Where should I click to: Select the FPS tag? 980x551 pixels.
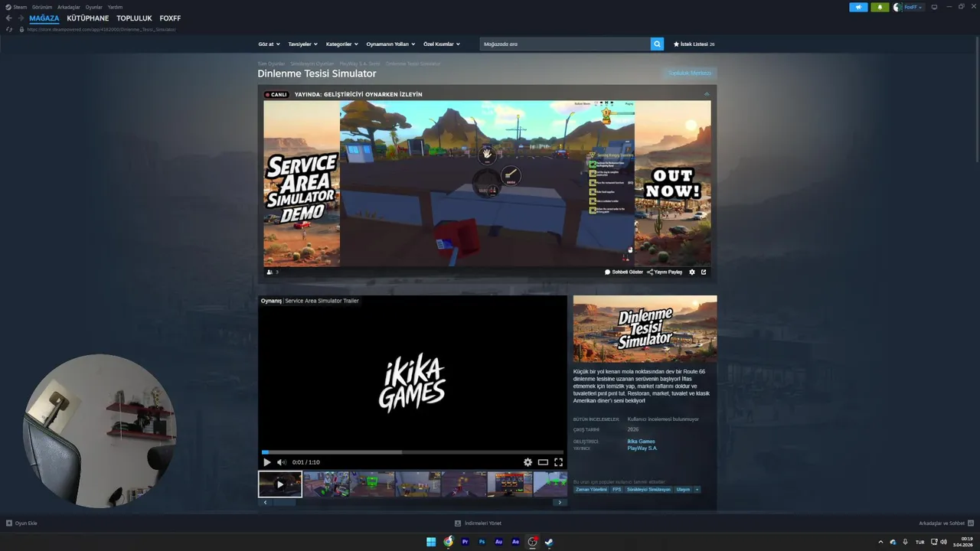tap(616, 489)
